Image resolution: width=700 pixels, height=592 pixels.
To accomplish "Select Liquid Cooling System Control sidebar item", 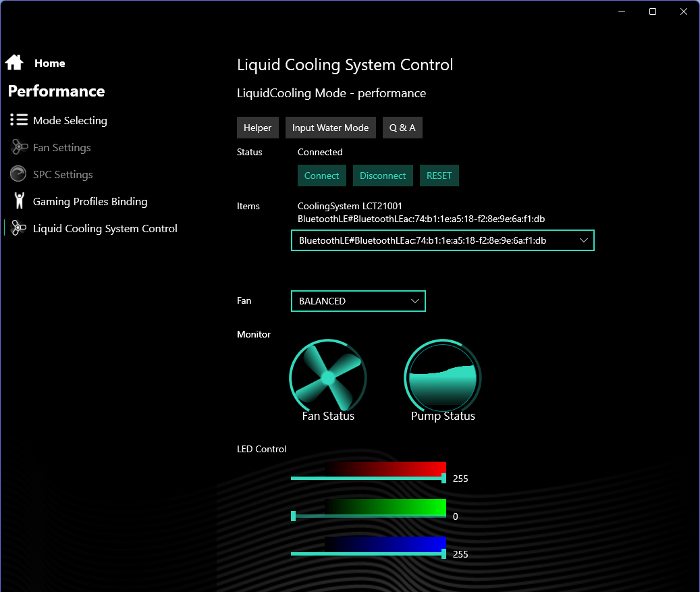I will coord(105,229).
